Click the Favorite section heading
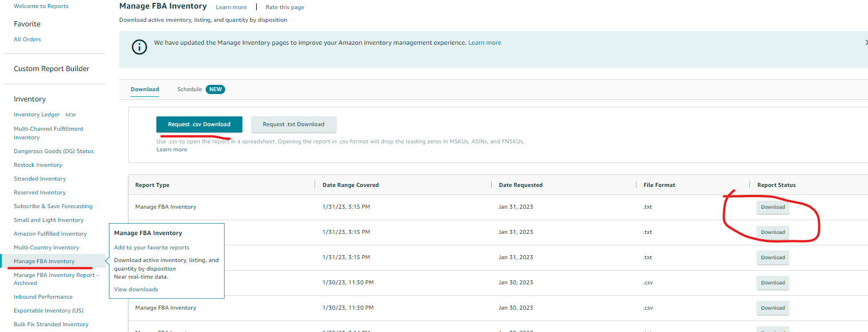The width and height of the screenshot is (868, 332). [x=27, y=24]
